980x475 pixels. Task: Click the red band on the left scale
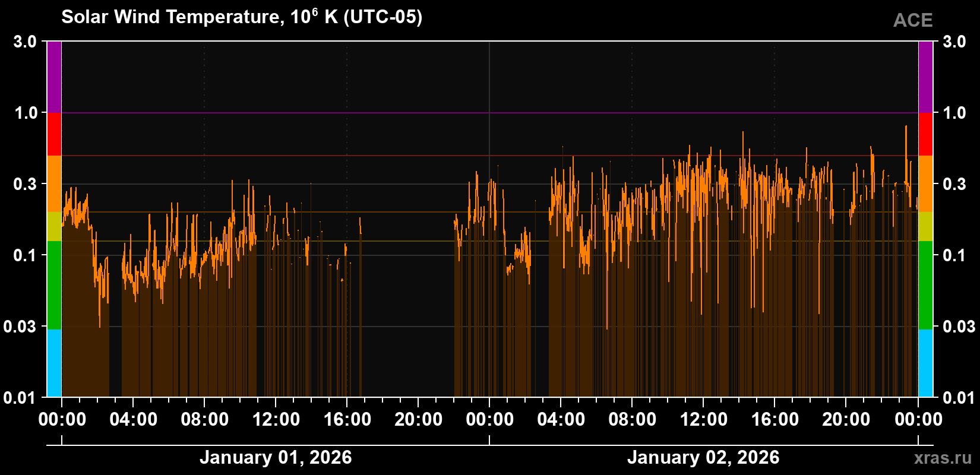pos(54,134)
